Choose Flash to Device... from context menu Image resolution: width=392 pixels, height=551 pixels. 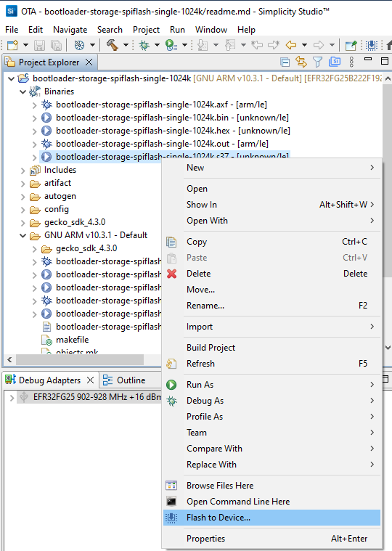tap(271, 518)
